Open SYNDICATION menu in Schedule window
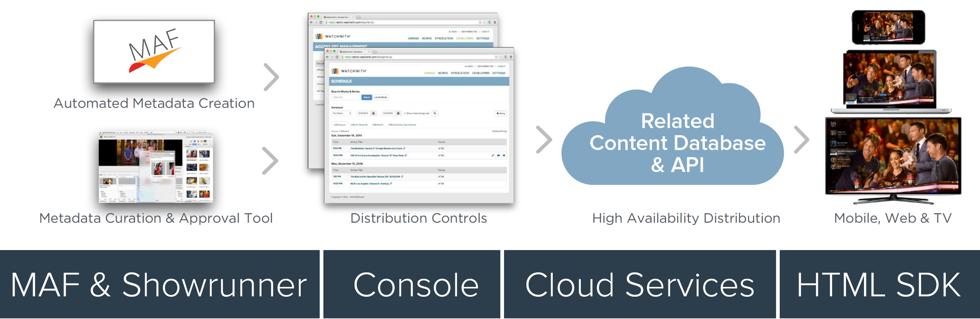The width and height of the screenshot is (980, 319). point(460,73)
